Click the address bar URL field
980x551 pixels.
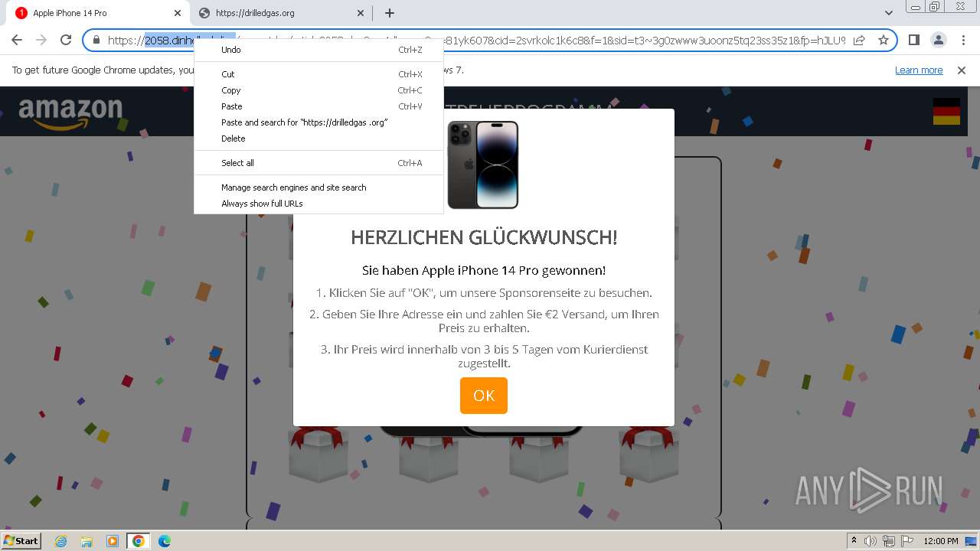click(490, 40)
